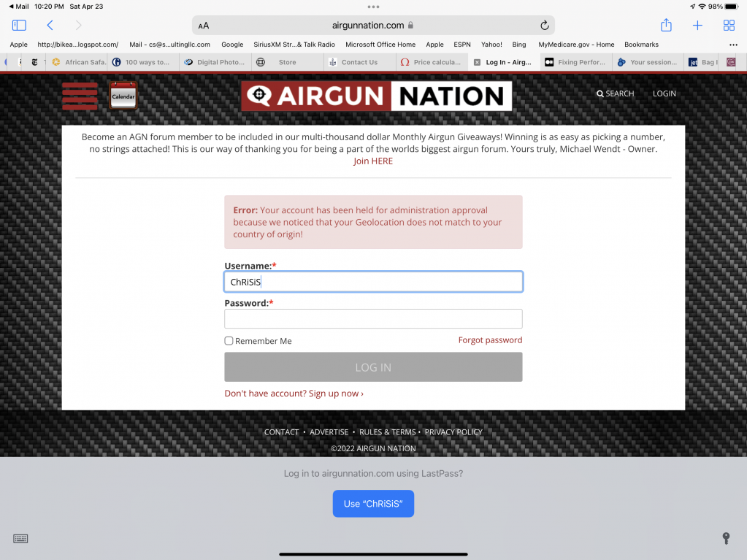Switch to the 100 ways to... tab

click(x=144, y=62)
